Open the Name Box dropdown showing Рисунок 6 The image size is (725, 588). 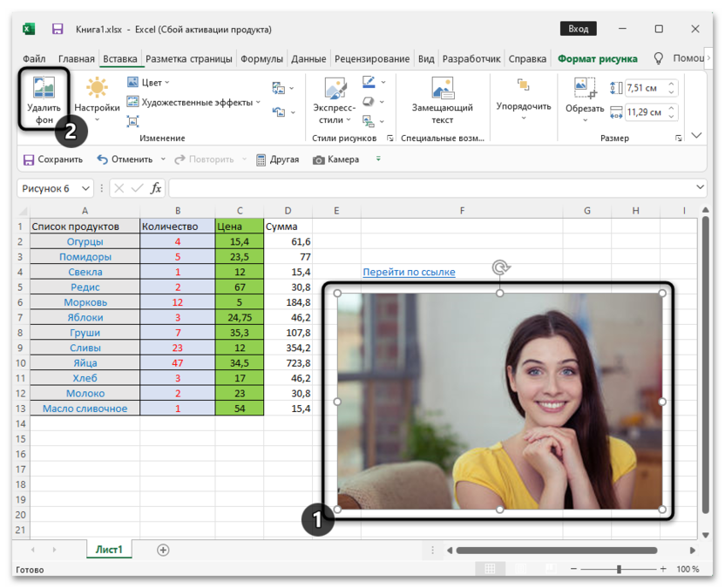(85, 188)
